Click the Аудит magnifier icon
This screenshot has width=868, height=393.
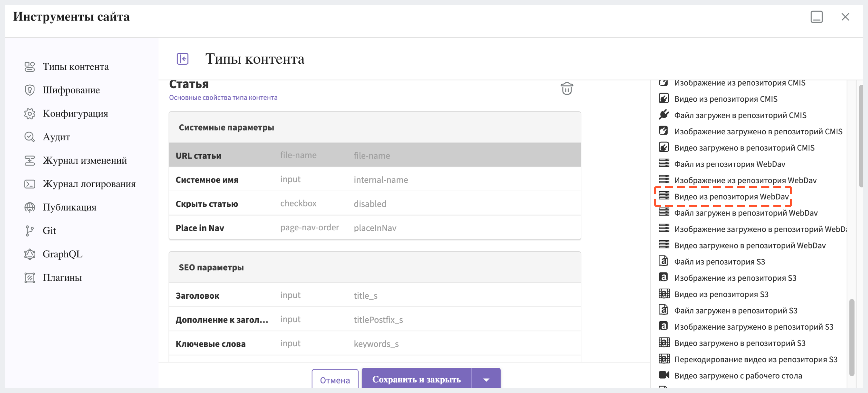tap(30, 137)
